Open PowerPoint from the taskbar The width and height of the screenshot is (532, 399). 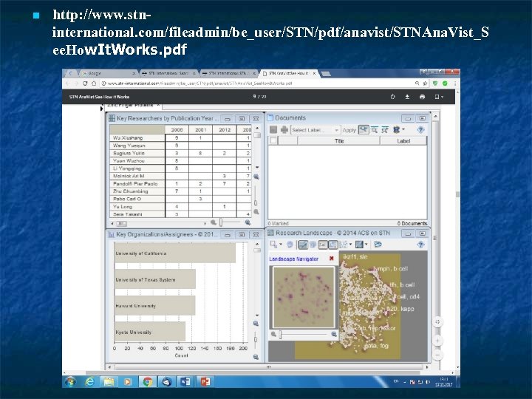point(205,382)
